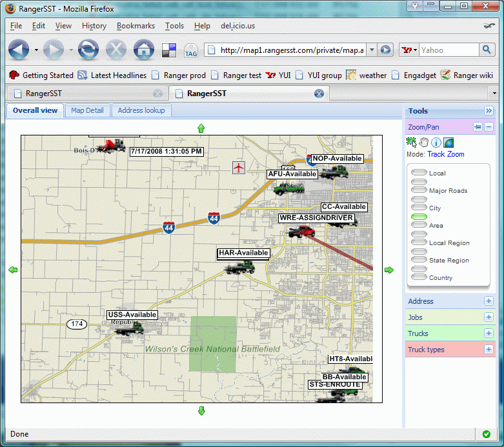
Task: Pan map west with left green arrow
Action: (x=13, y=270)
